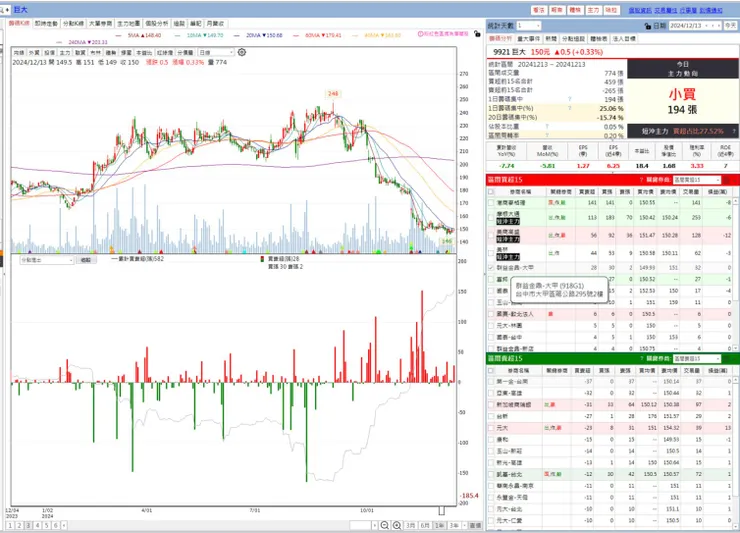Image resolution: width=740 pixels, height=533 pixels.
Task: Tick the checkbox for the 國票-敦北法人 row
Action: pos(491,314)
